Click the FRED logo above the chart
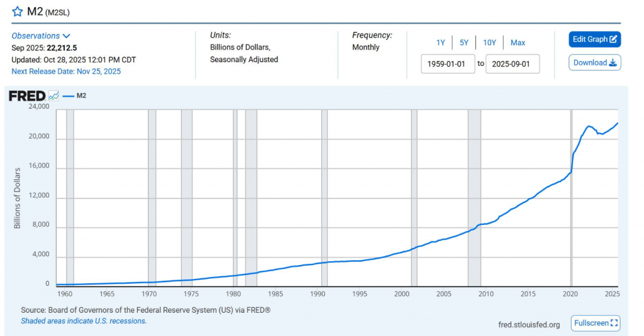Screen dimensions: 644x336 click(x=26, y=96)
